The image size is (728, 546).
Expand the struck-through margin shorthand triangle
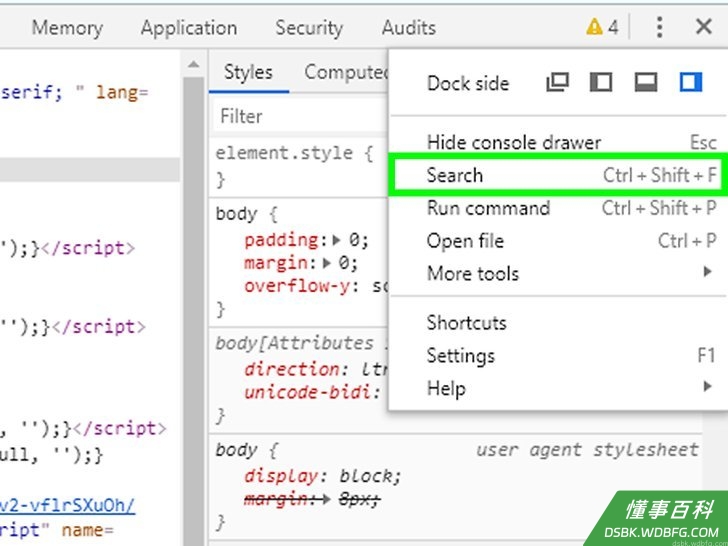pos(326,500)
